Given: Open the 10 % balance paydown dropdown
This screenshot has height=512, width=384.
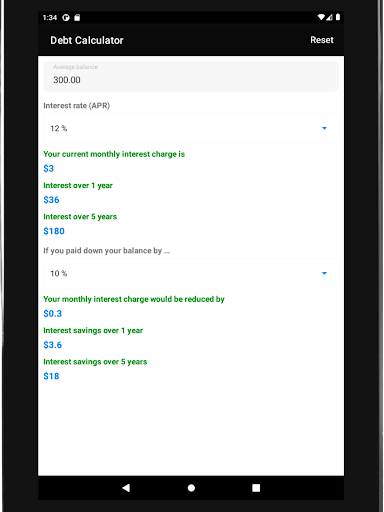Looking at the screenshot, I should tap(191, 273).
